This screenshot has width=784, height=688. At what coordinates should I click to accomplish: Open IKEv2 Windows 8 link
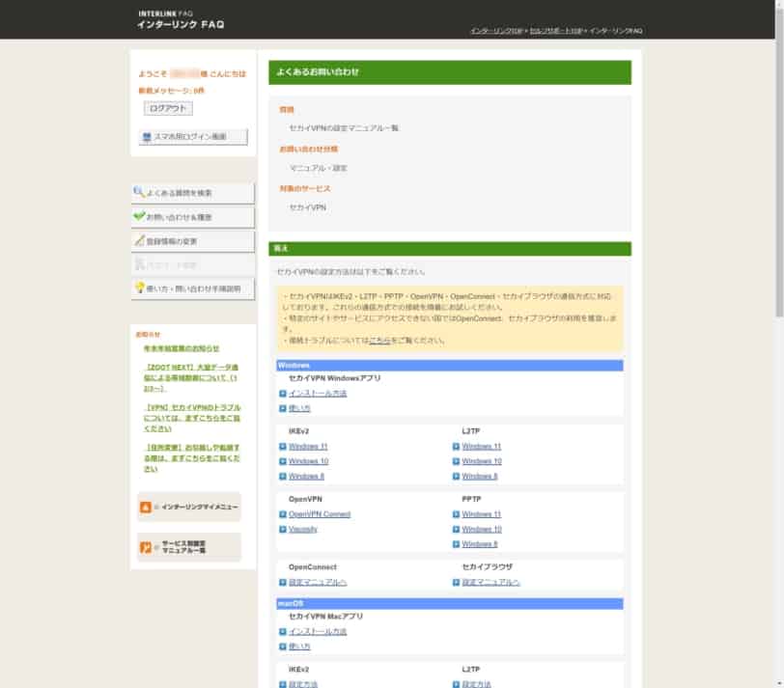click(x=306, y=477)
